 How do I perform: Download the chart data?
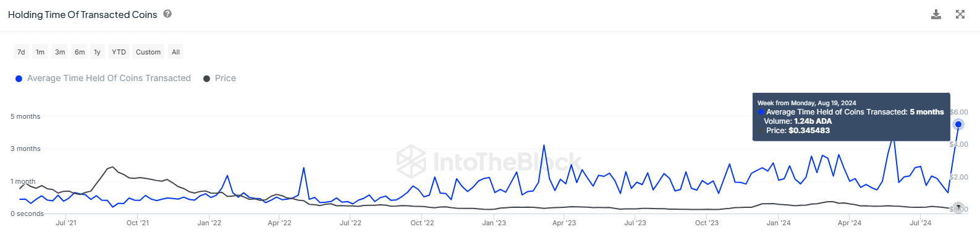[x=936, y=14]
